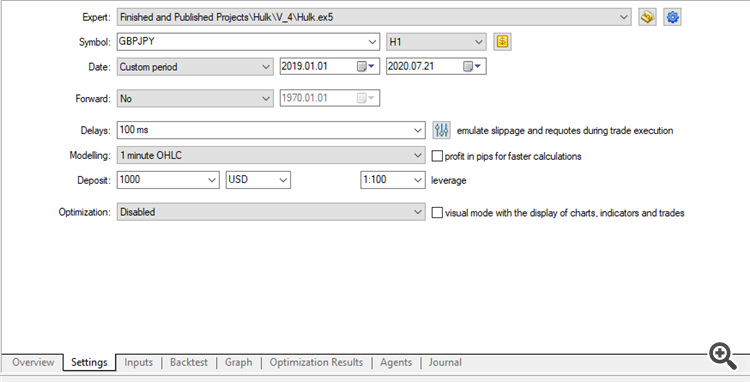The height and width of the screenshot is (382, 750).
Task: Open the Agents tab
Action: pos(396,362)
